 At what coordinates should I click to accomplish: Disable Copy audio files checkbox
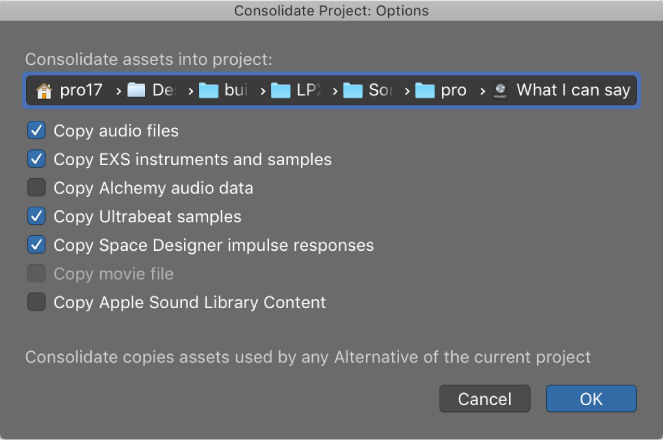pyautogui.click(x=36, y=130)
